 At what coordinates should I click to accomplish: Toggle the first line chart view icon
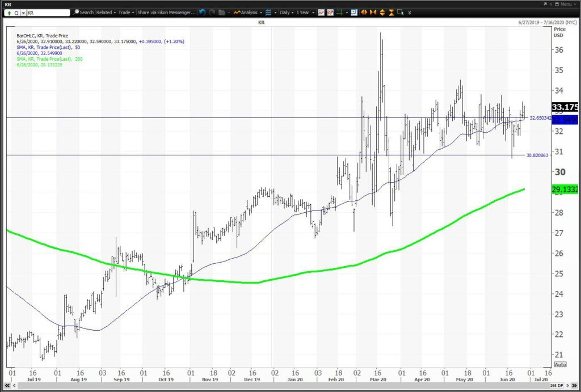tap(321, 12)
